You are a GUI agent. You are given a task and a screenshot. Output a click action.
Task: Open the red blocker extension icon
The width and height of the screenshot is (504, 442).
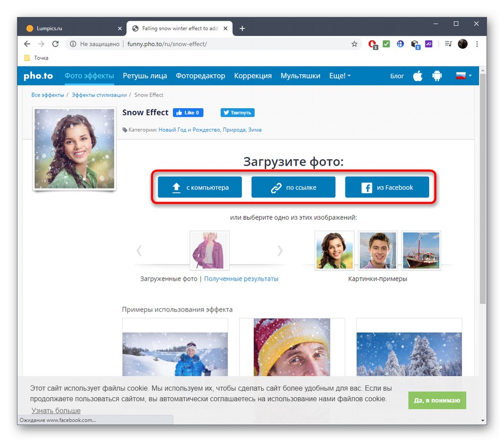point(372,44)
